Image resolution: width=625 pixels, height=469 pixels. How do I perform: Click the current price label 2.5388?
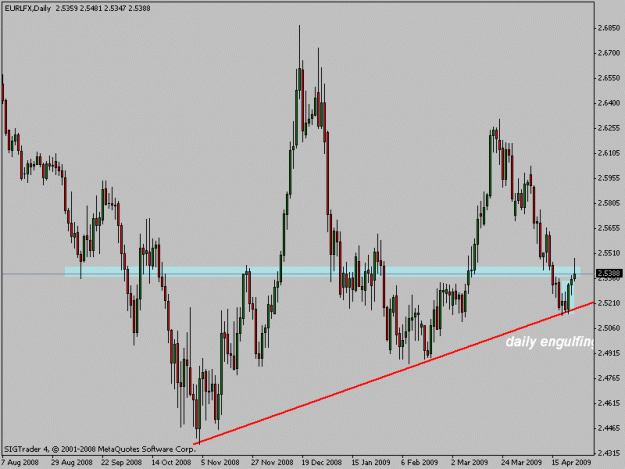pos(609,273)
